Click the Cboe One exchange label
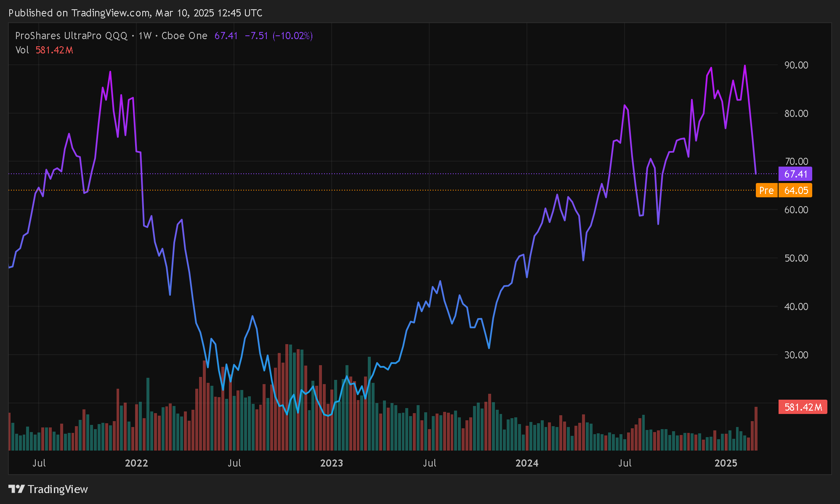 coord(184,36)
